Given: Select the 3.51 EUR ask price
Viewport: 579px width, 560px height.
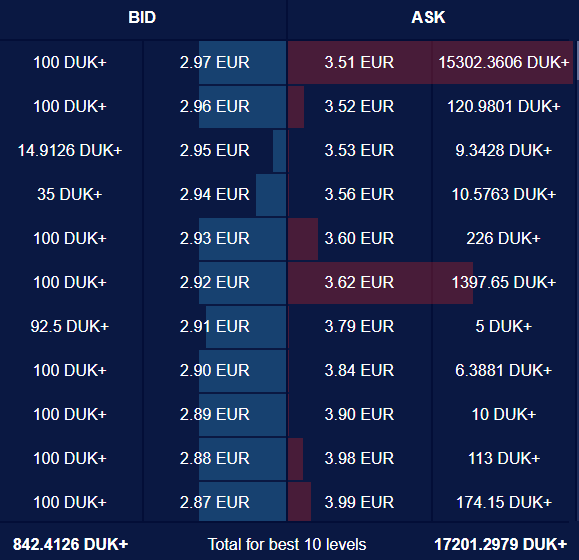Looking at the screenshot, I should [x=359, y=62].
